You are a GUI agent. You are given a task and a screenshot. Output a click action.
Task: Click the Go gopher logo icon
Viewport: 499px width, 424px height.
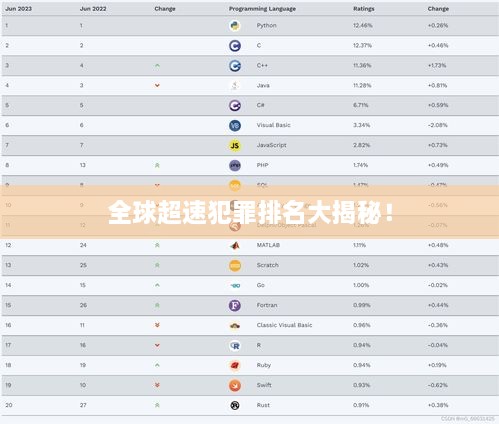coord(235,286)
